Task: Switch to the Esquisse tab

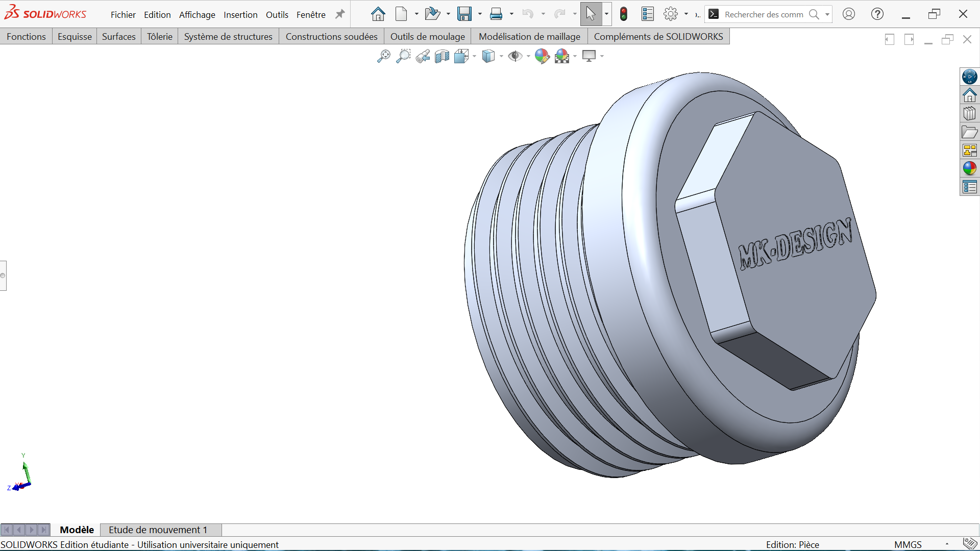Action: pyautogui.click(x=75, y=36)
